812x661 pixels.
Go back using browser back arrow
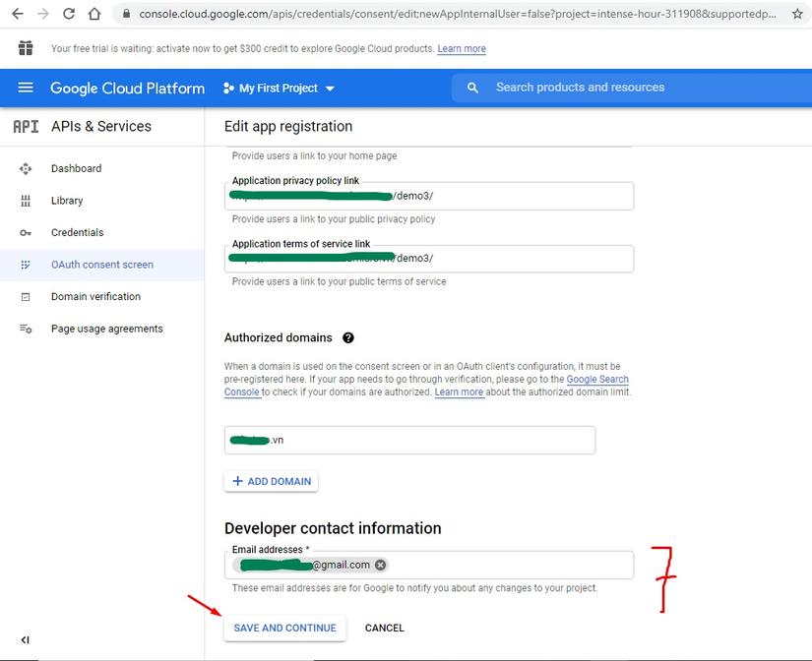(18, 14)
